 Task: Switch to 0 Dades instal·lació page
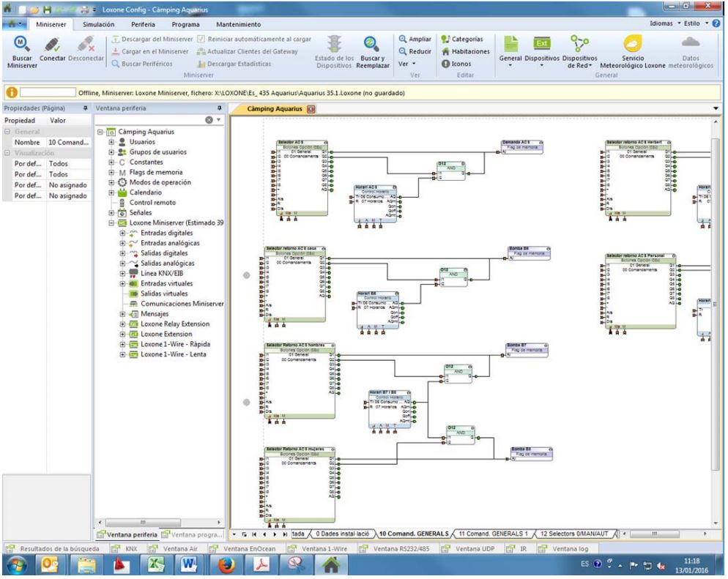click(342, 534)
